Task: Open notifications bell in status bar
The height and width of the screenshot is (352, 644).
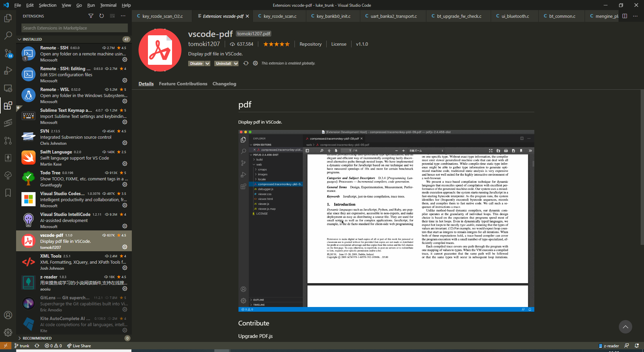Action: (x=637, y=346)
